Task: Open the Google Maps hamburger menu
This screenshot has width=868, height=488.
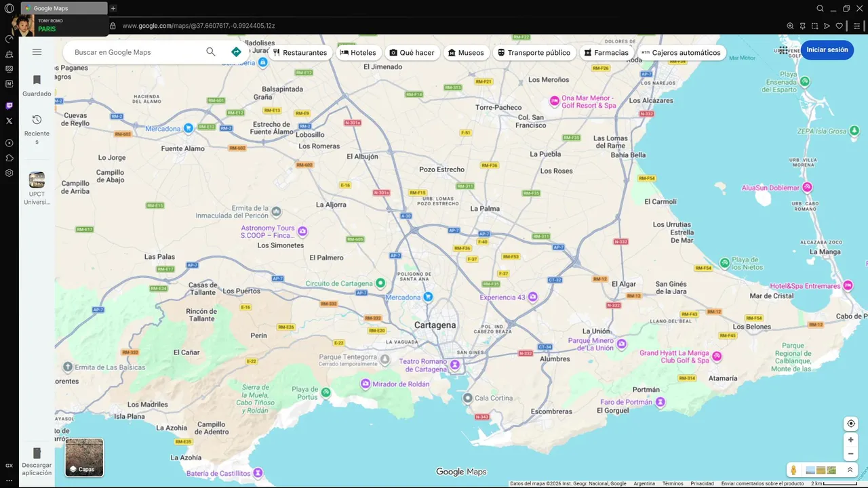Action: [37, 52]
